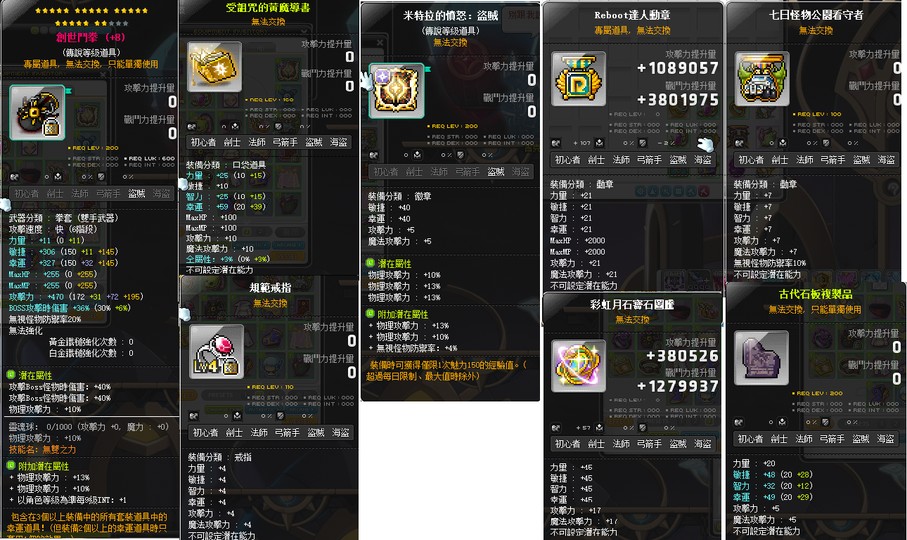Viewport: 907px width, 540px height.
Task: Click the 米特拉的憤怒 thief emblem icon
Action: click(396, 91)
